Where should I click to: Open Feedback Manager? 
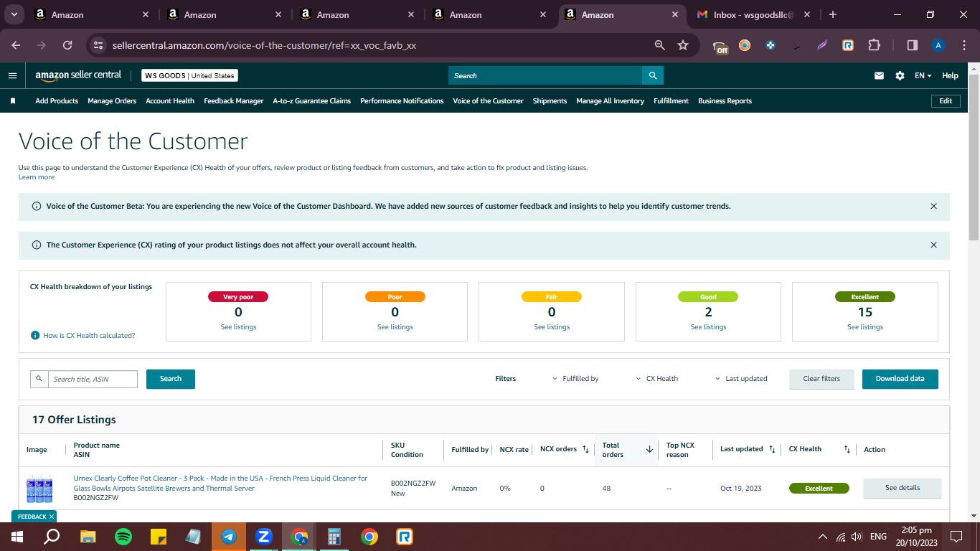(234, 101)
